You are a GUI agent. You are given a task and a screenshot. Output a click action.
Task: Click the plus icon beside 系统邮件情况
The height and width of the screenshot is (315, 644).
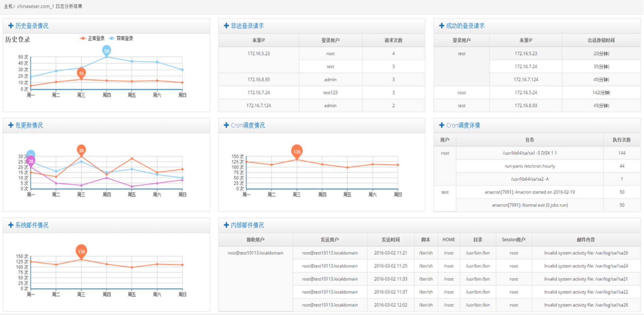pyautogui.click(x=11, y=225)
